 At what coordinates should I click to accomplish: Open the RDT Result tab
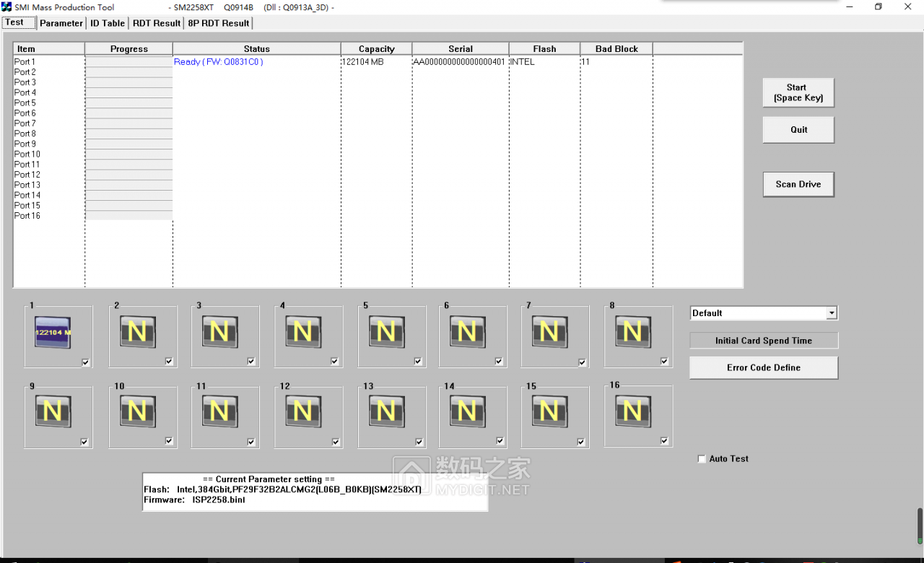(x=157, y=23)
